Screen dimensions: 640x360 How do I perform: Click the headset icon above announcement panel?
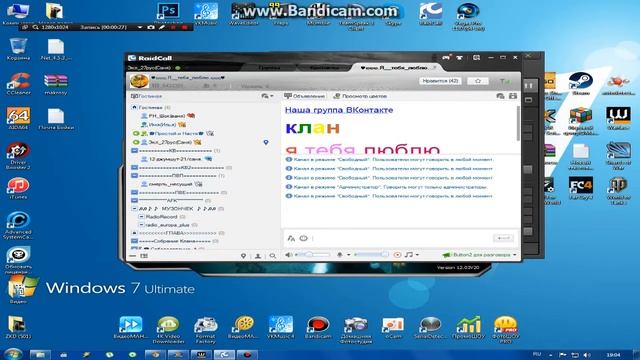pyautogui.click(x=500, y=96)
